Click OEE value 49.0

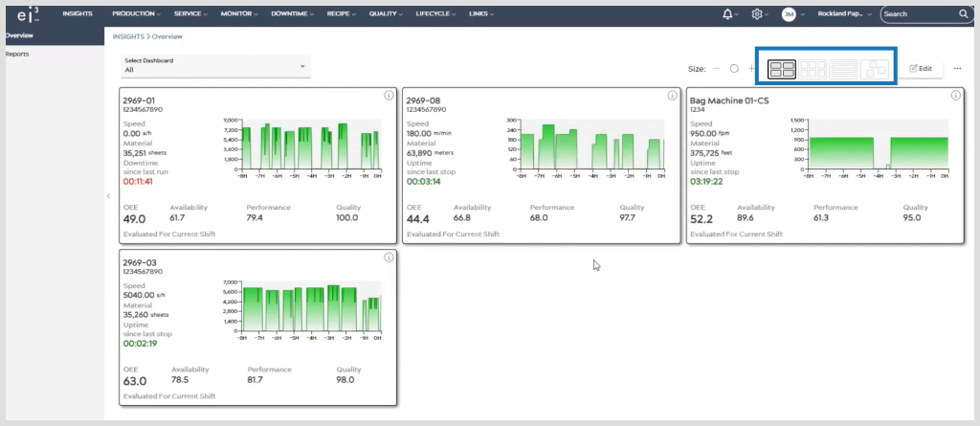(134, 219)
